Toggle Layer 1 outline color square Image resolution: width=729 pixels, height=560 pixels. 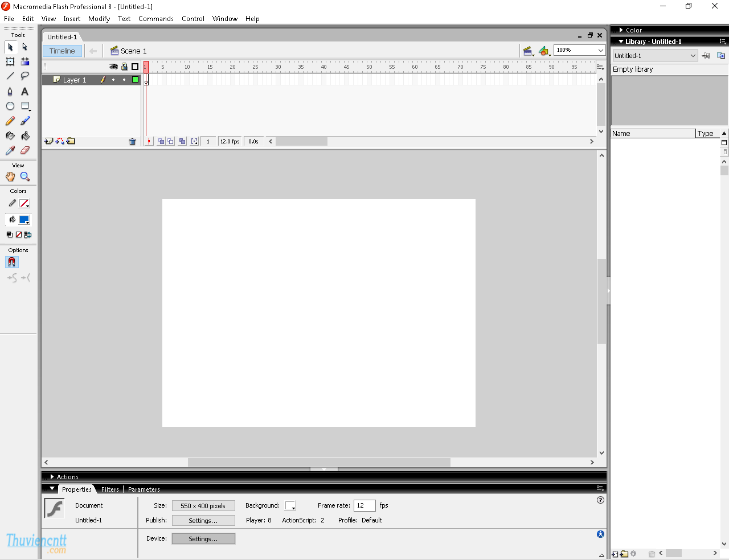click(135, 80)
